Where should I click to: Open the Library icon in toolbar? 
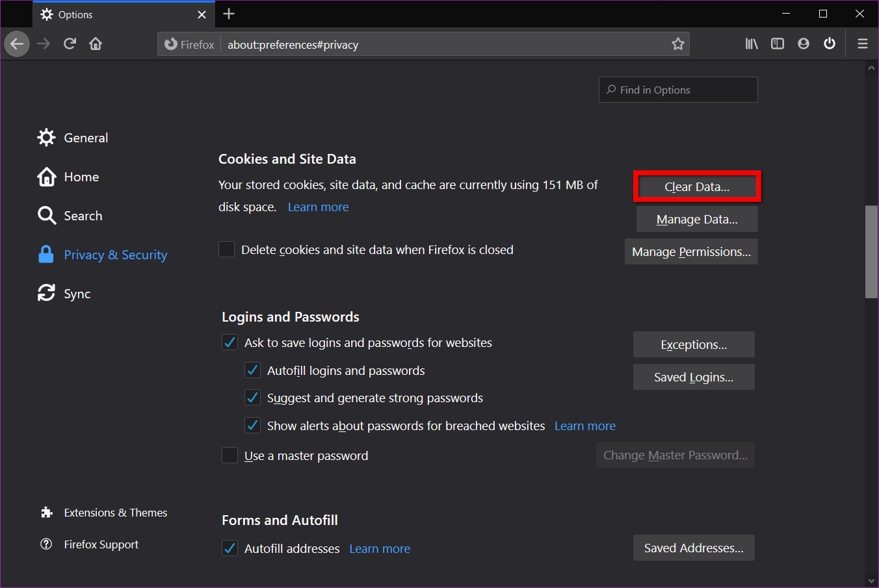tap(752, 44)
